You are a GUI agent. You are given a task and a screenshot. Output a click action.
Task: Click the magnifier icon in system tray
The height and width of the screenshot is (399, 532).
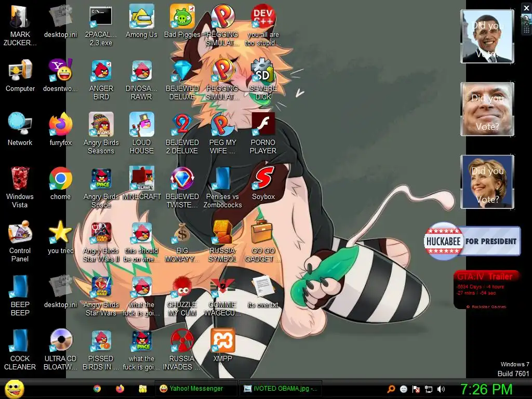pos(391,389)
